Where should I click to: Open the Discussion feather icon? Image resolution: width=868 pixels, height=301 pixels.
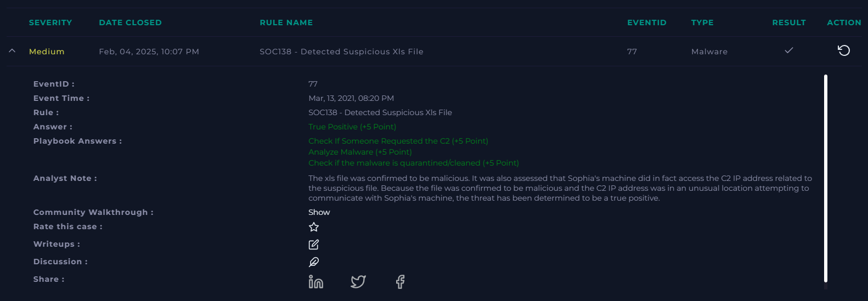click(x=314, y=262)
